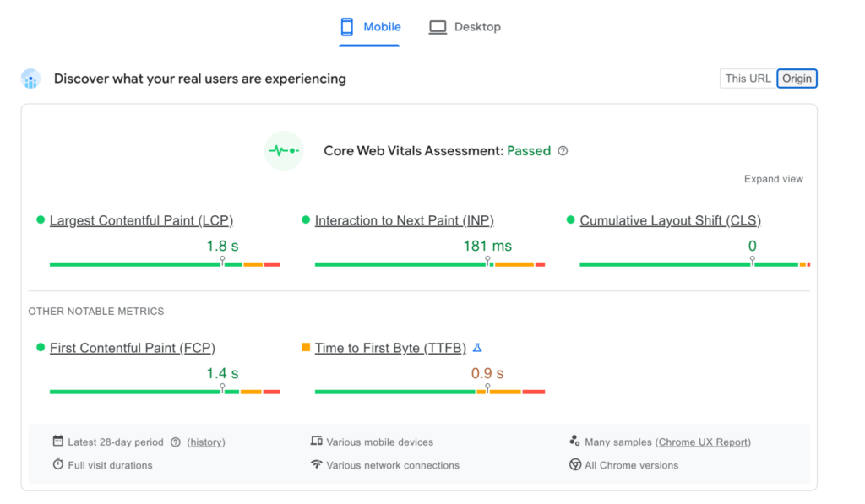Click the real users data icon
Image resolution: width=865 pixels, height=504 pixels.
click(x=31, y=79)
